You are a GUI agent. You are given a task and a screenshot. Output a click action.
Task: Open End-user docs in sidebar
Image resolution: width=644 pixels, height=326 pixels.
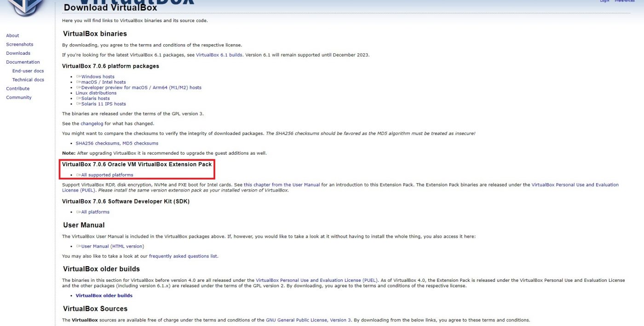(28, 71)
